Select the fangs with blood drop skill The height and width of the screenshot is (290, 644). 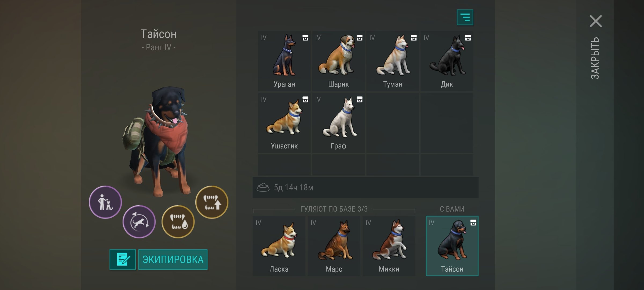178,222
